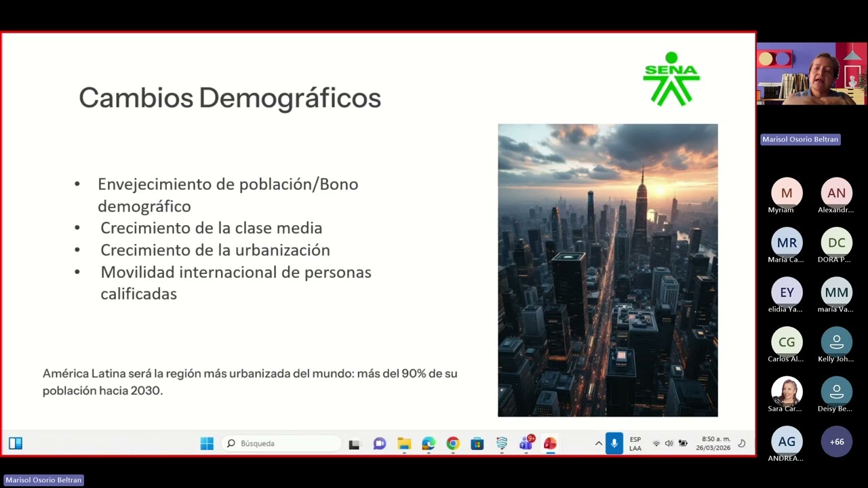Open Task View from the taskbar
This screenshot has width=868, height=488.
click(x=354, y=444)
